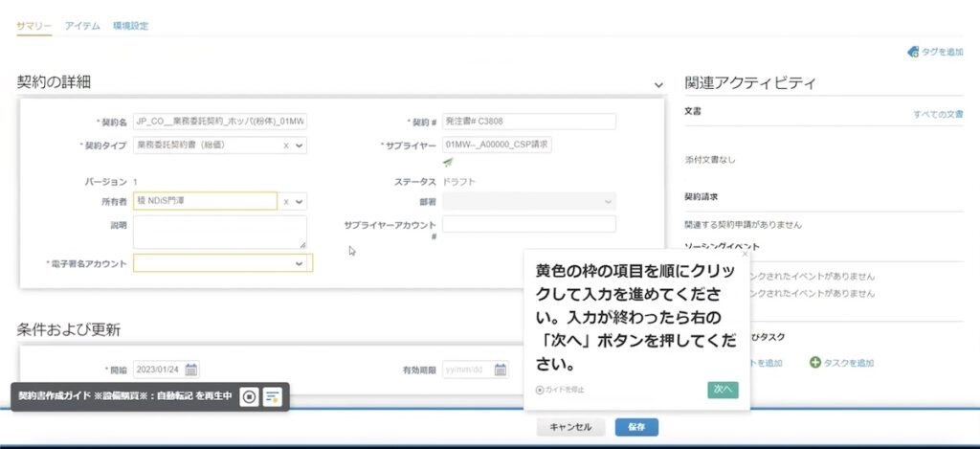Click the 有効期限 date field
The width and height of the screenshot is (980, 449).
pos(467,370)
